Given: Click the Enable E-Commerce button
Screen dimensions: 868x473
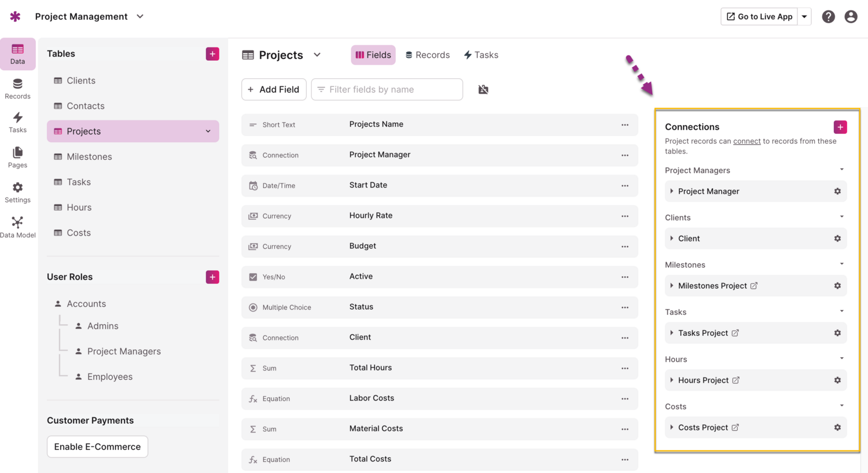Looking at the screenshot, I should coord(97,446).
